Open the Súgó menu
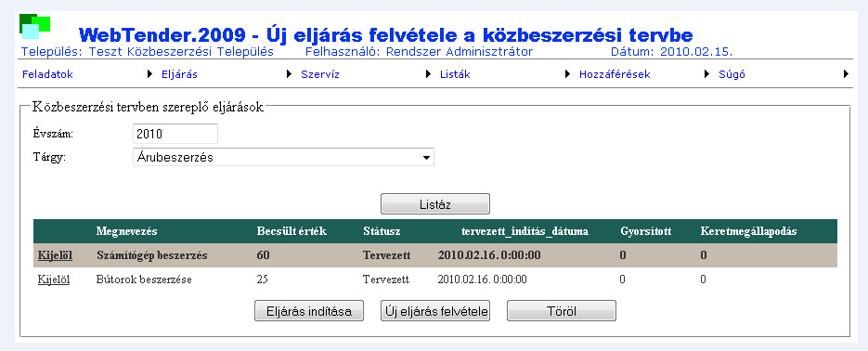868x351 pixels. pos(732,74)
